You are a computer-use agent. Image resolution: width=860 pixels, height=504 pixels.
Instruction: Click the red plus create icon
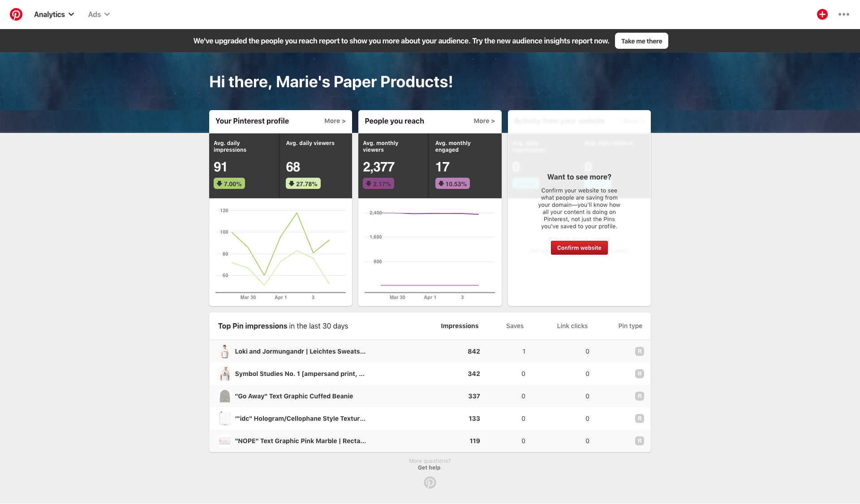[822, 14]
